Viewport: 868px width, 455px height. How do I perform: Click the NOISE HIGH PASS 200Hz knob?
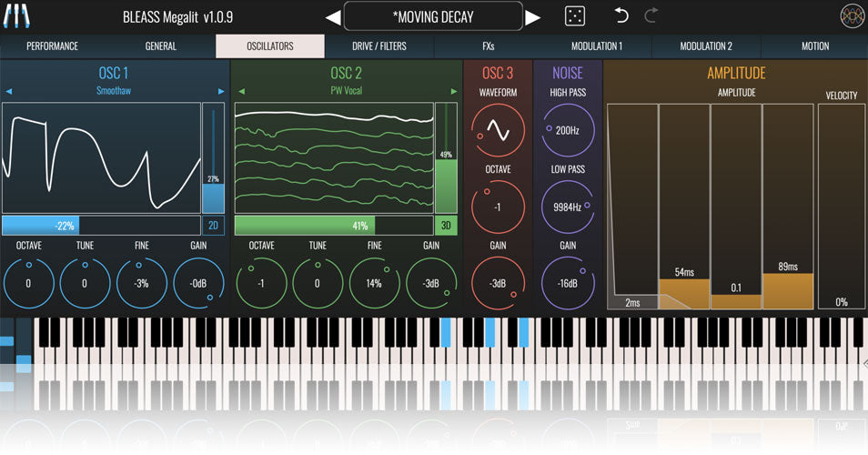[x=568, y=131]
